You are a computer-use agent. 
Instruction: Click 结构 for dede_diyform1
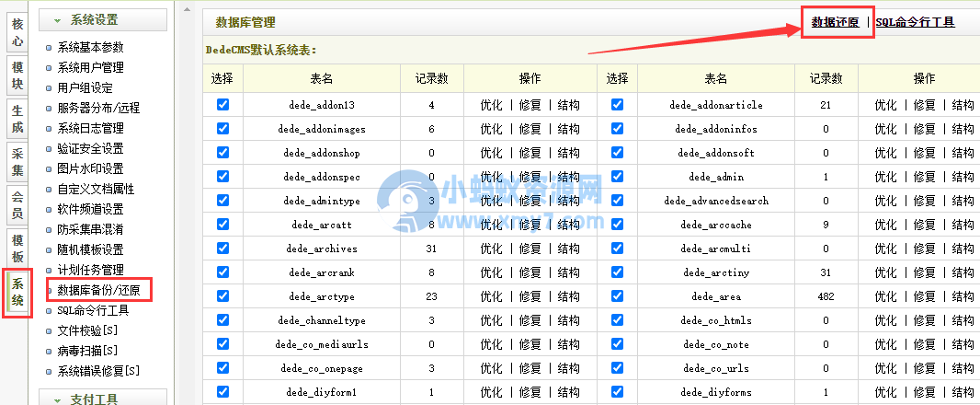(569, 392)
